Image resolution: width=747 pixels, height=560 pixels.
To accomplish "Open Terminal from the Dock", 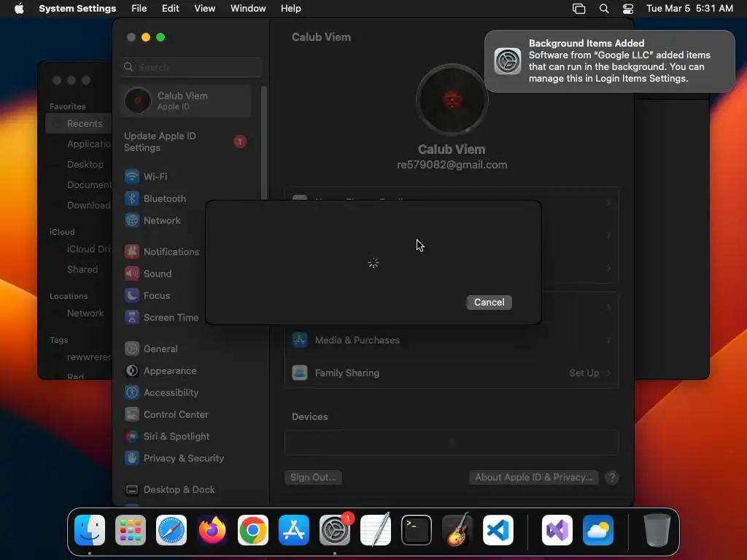I will tap(417, 530).
